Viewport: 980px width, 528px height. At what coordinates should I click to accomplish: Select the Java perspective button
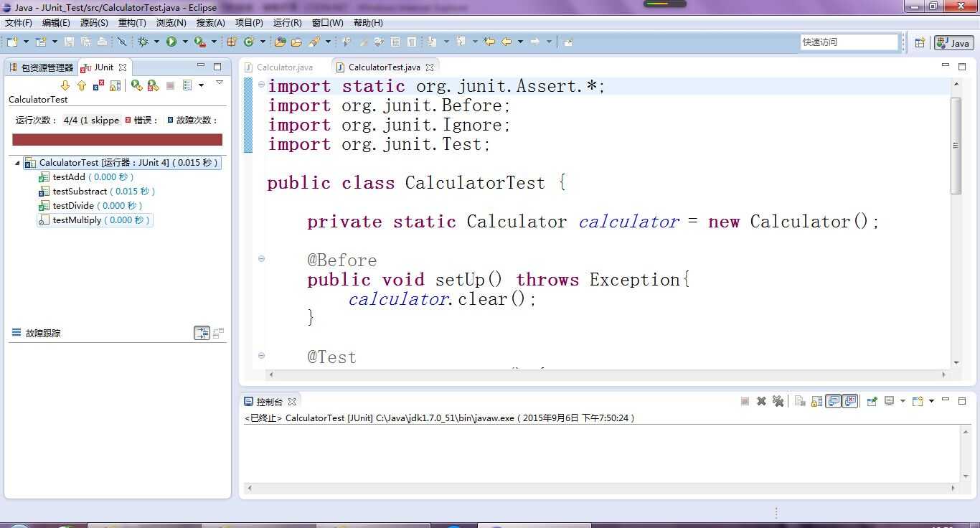coord(953,43)
